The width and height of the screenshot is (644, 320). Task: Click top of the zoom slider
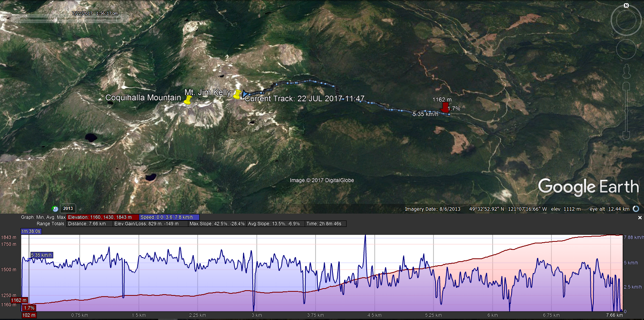[626, 86]
